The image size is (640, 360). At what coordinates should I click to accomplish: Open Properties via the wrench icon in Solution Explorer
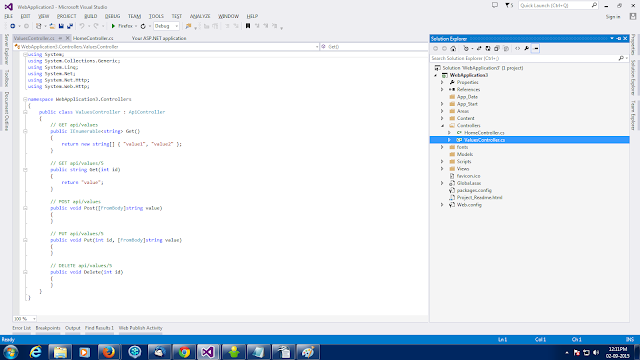[x=527, y=49]
